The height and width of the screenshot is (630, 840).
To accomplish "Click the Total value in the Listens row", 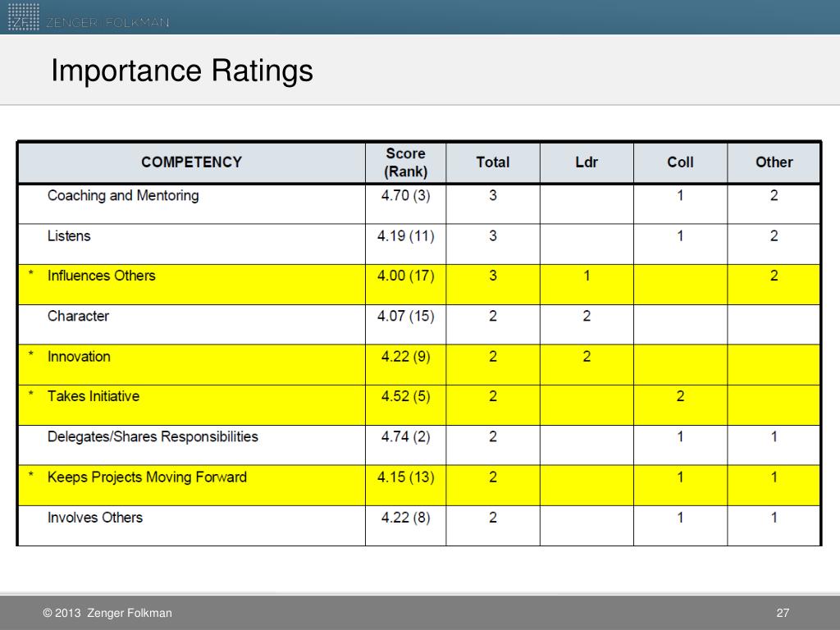I will click(x=493, y=235).
